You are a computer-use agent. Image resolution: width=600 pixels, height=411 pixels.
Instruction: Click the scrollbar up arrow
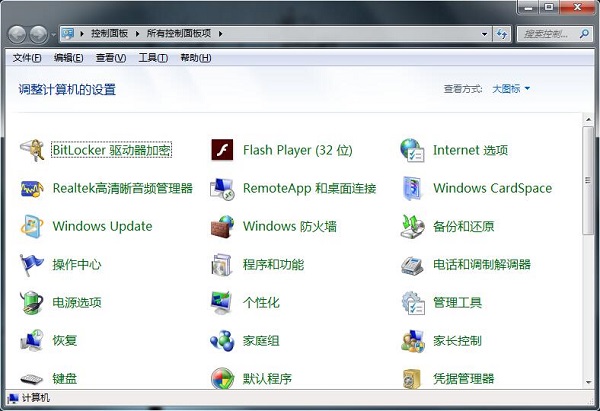click(x=588, y=120)
